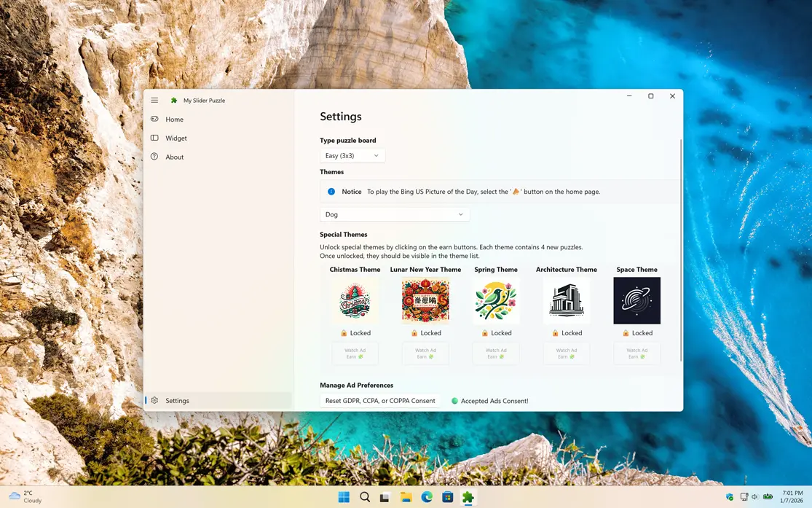
Task: Open the Dog theme dropdown
Action: pyautogui.click(x=394, y=214)
